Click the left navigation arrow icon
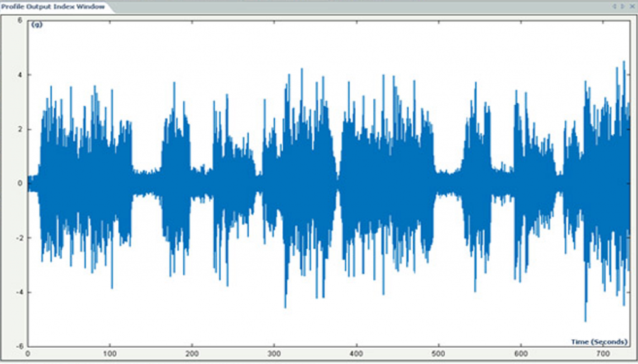638x364 pixels. [615, 6]
